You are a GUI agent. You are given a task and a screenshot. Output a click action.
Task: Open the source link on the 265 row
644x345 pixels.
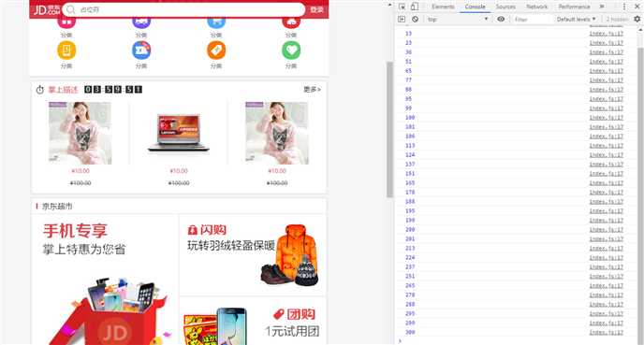[607, 285]
